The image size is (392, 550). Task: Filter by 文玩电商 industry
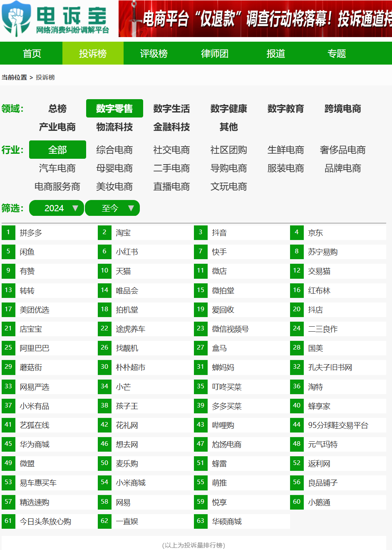pyautogui.click(x=228, y=186)
